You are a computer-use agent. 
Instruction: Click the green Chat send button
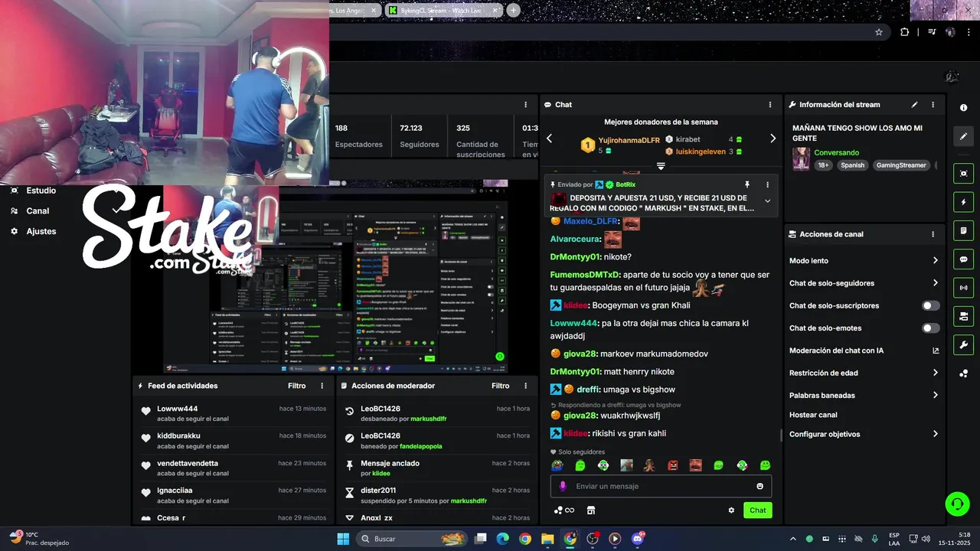(757, 510)
